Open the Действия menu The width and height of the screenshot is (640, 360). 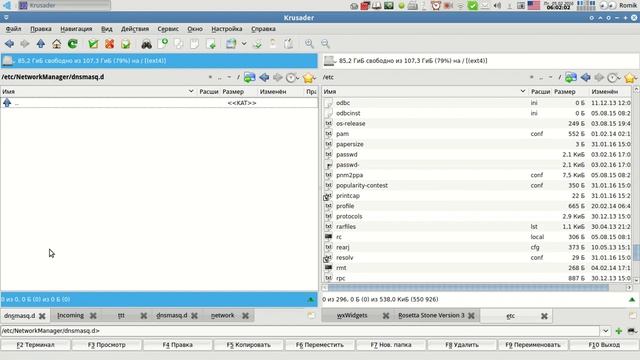pyautogui.click(x=135, y=29)
